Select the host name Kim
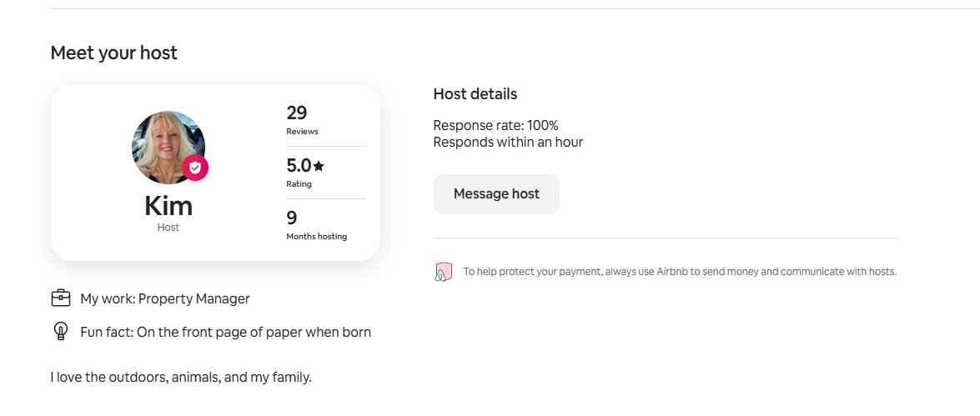 pos(168,206)
